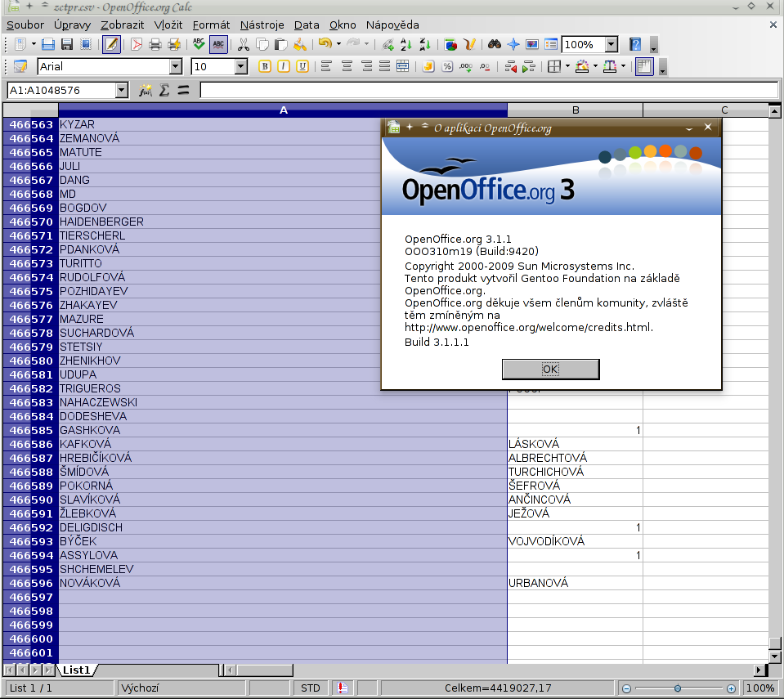Delete a decimal place
Viewport: 784px width, 699px height.
pos(485,66)
